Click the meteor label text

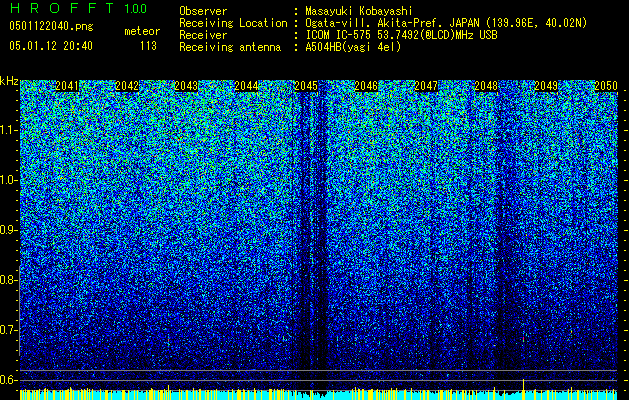[x=142, y=31]
